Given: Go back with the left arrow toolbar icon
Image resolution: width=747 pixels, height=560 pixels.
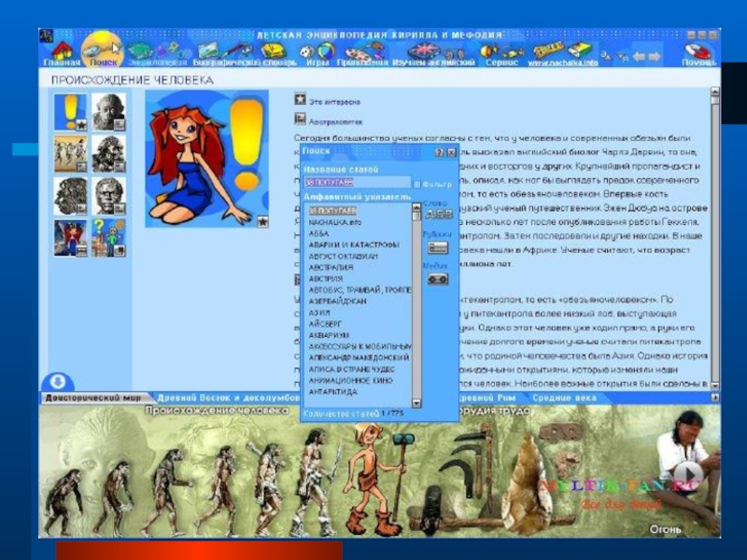Looking at the screenshot, I should tap(640, 56).
